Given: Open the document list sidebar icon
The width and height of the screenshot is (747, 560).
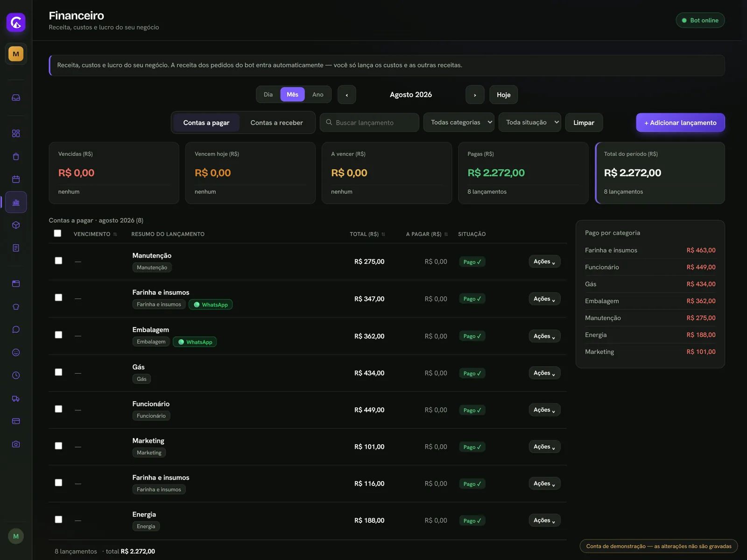Looking at the screenshot, I should (16, 248).
